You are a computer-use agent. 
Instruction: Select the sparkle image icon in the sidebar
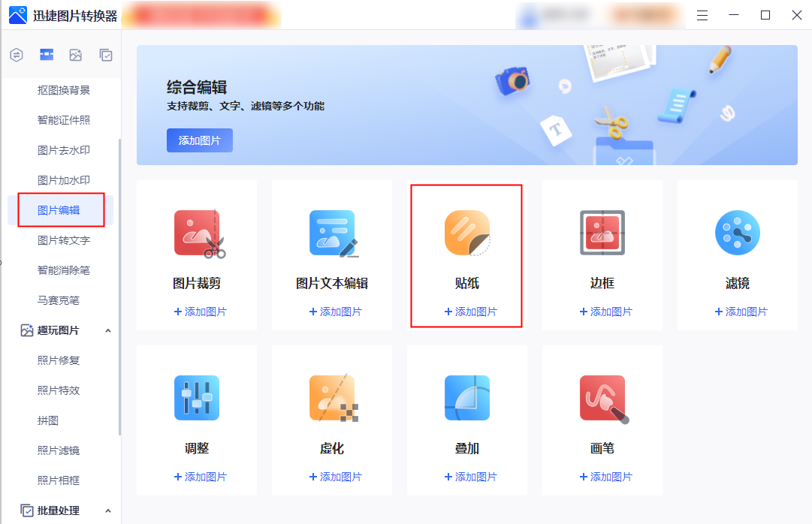click(76, 55)
